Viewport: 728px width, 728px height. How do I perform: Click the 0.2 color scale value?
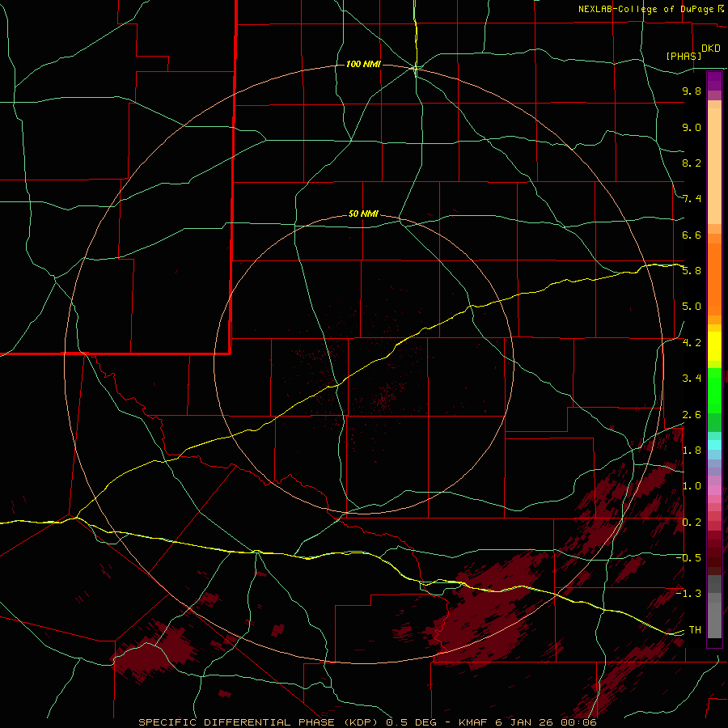[692, 523]
